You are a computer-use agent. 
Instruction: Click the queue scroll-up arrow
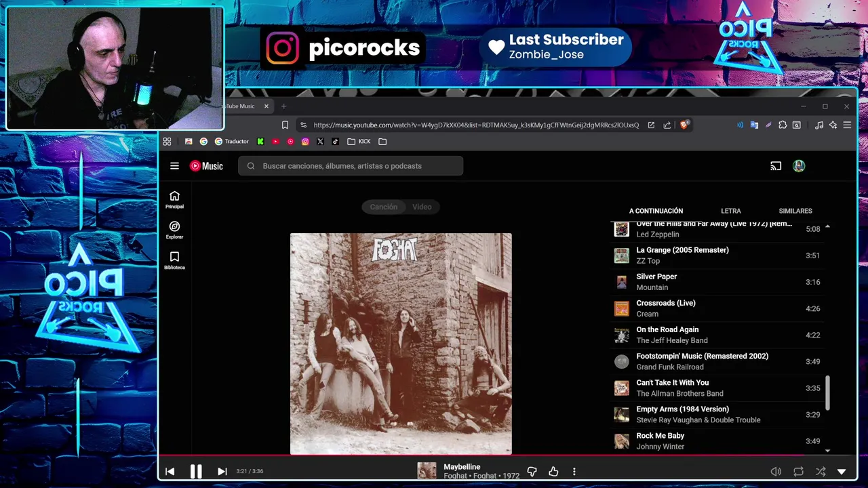tap(827, 226)
